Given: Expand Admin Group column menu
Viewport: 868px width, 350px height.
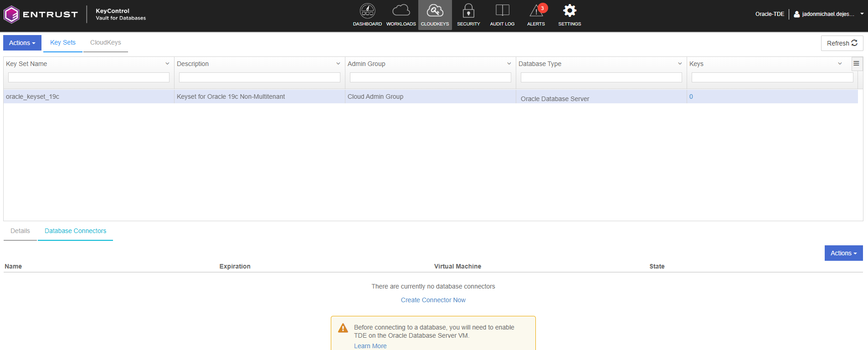Looking at the screenshot, I should 509,64.
